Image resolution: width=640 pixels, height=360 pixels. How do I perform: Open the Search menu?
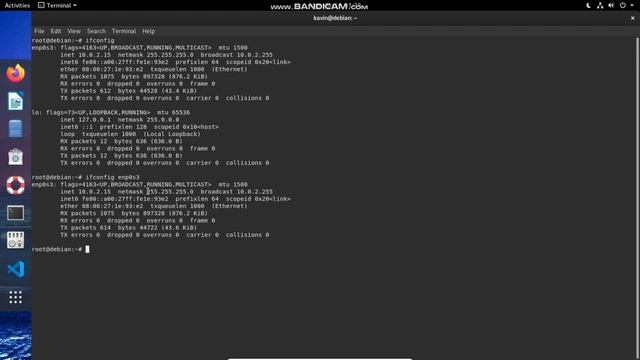click(96, 31)
